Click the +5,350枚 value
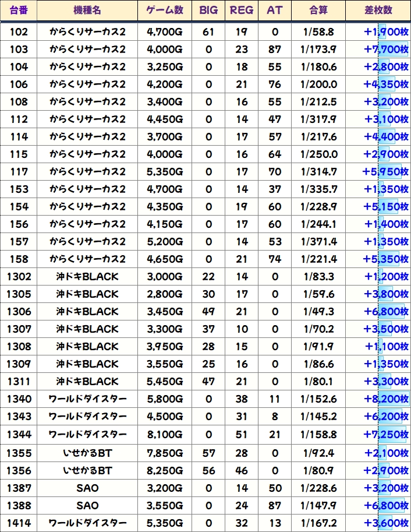The height and width of the screenshot is (532, 411). (385, 259)
